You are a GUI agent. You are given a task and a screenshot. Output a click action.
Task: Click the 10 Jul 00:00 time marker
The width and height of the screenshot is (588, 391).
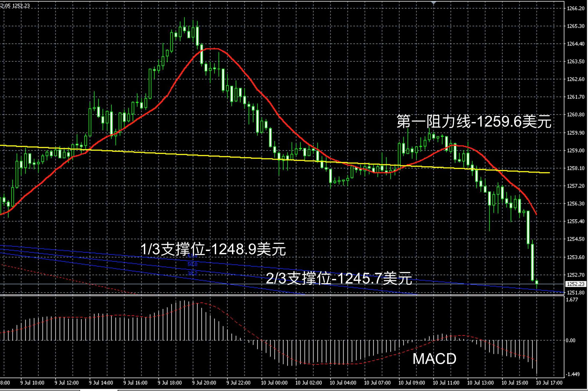pos(274,383)
